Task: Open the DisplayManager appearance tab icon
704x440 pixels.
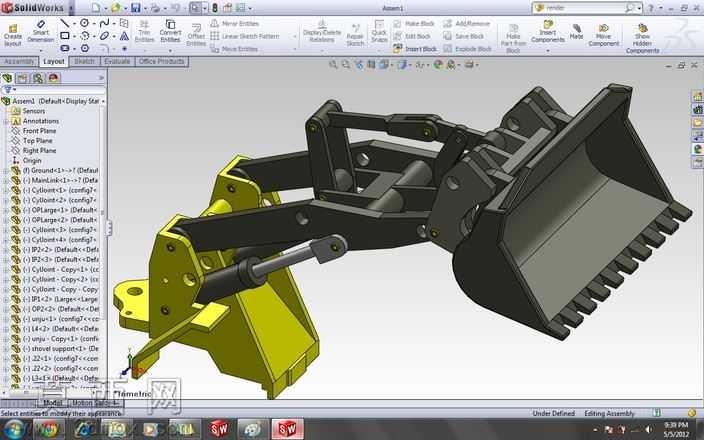Action: (x=53, y=78)
